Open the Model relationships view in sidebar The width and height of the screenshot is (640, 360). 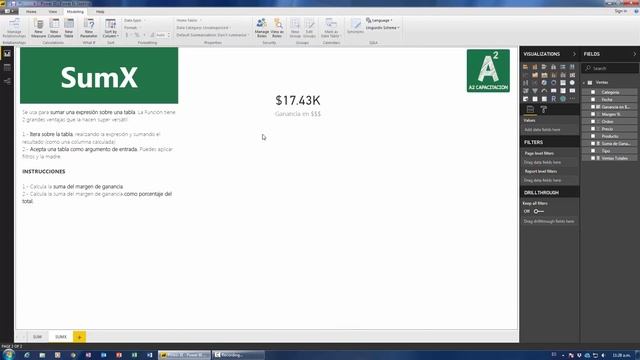(x=7, y=81)
